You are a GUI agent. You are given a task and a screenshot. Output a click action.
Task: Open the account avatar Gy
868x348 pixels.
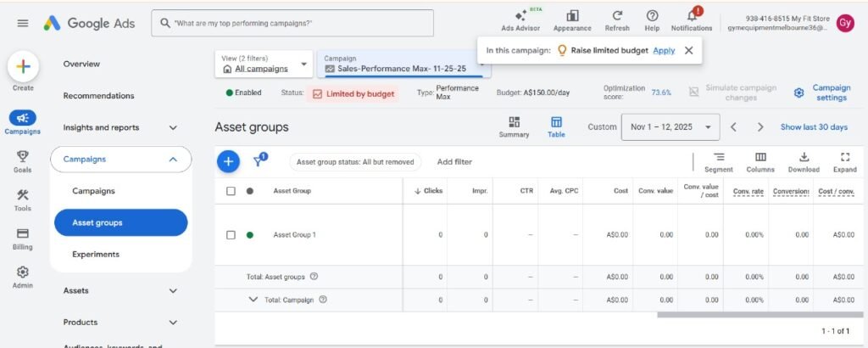tap(845, 23)
